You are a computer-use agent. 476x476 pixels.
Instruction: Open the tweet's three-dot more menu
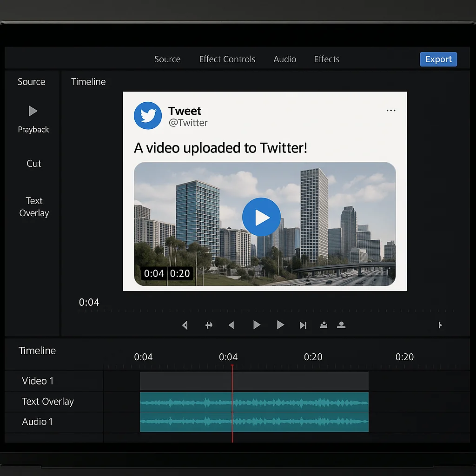pyautogui.click(x=390, y=111)
